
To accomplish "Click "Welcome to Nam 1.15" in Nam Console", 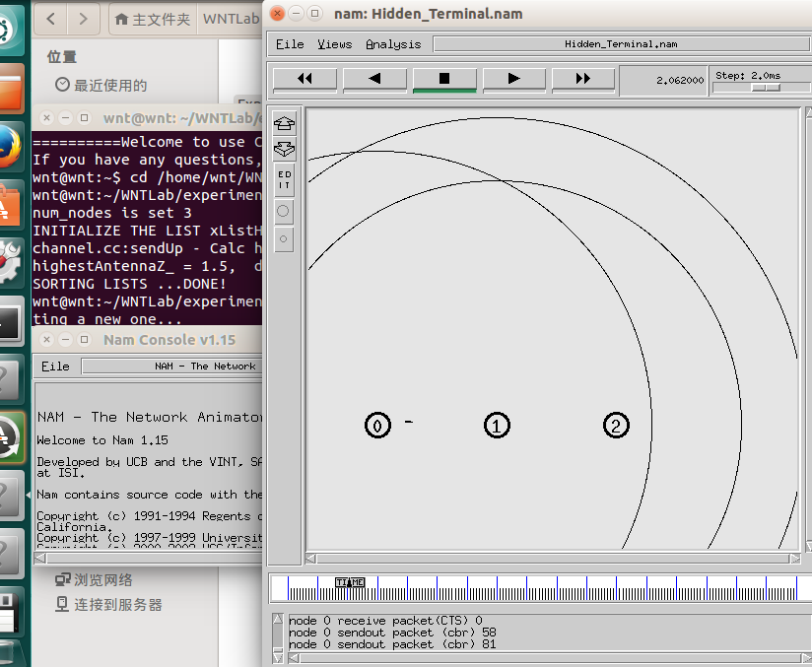I will 102,440.
